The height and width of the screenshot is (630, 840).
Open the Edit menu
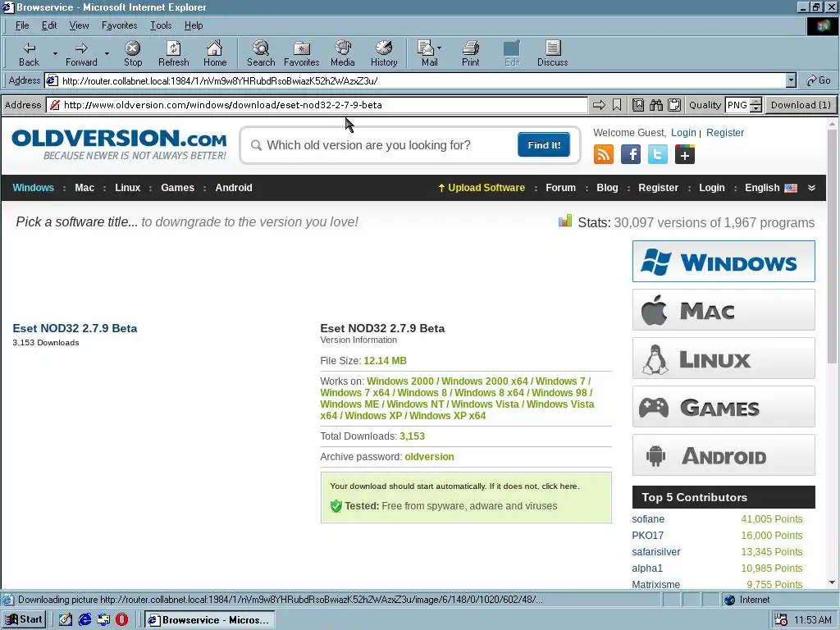tap(49, 25)
